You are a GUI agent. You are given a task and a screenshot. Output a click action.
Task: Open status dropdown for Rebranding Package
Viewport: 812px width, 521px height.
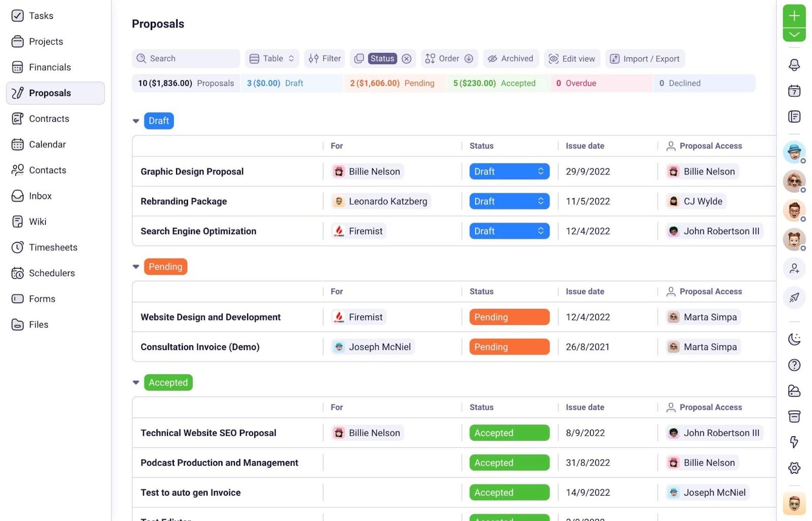(509, 202)
